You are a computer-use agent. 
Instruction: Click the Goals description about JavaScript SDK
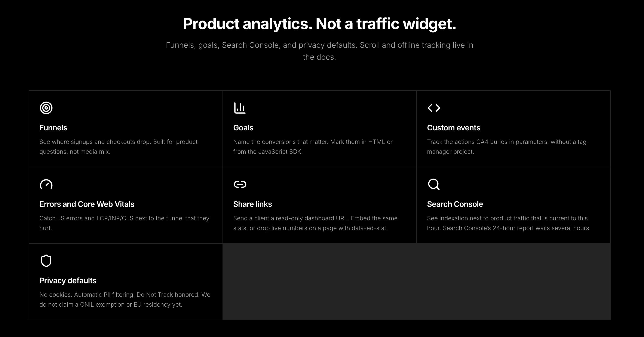[313, 147]
